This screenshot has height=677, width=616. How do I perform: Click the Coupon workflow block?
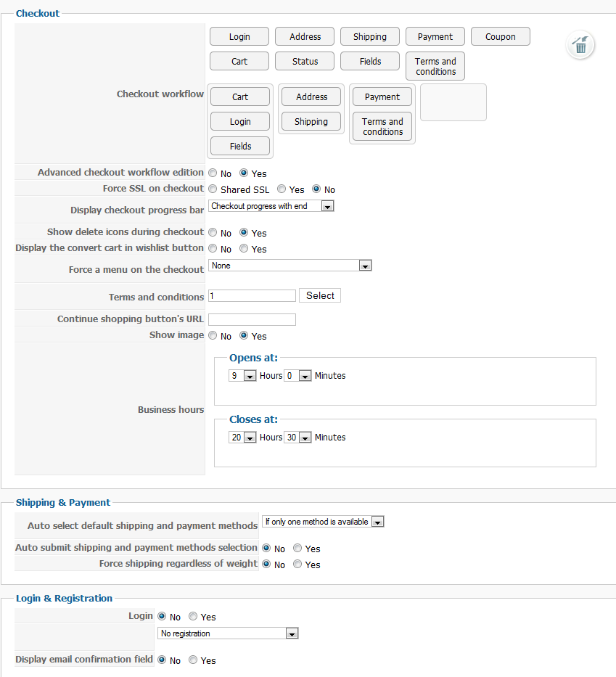tap(500, 36)
